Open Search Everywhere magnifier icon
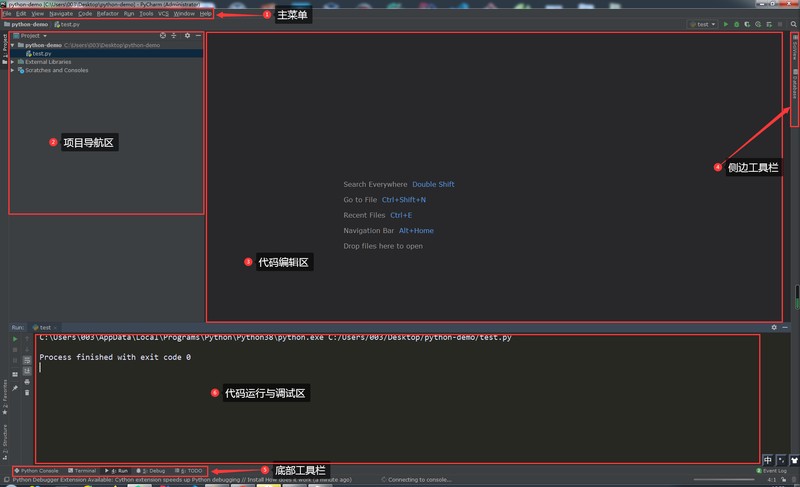Viewport: 800px width, 487px height. point(793,24)
